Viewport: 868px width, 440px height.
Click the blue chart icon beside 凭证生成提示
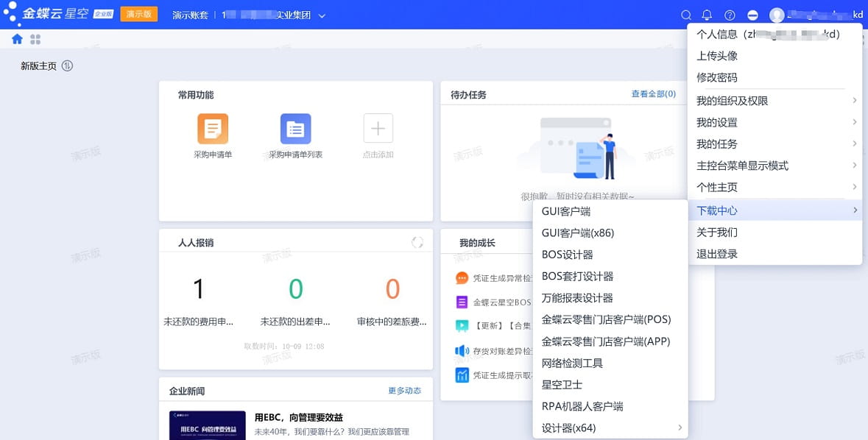[462, 375]
